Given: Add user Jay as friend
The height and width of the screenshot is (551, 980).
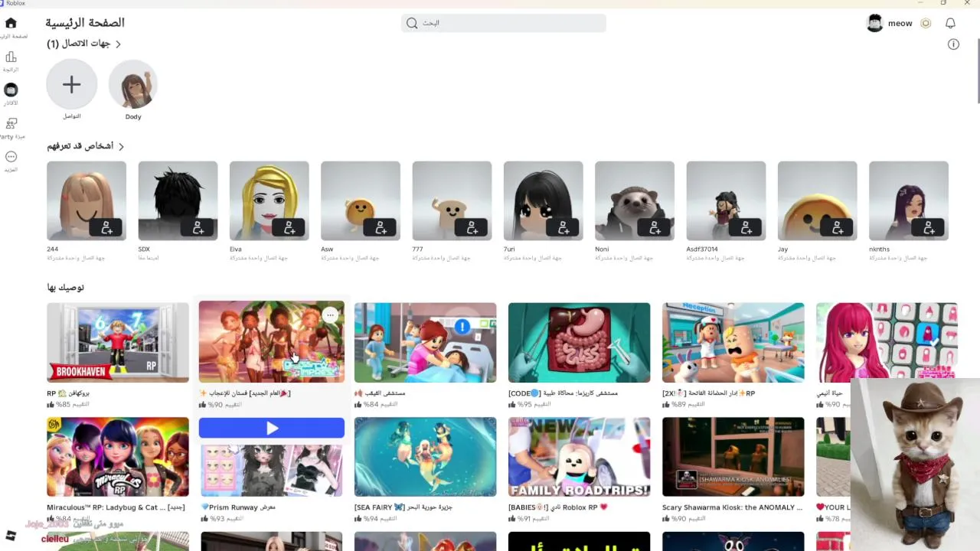Looking at the screenshot, I should point(838,227).
